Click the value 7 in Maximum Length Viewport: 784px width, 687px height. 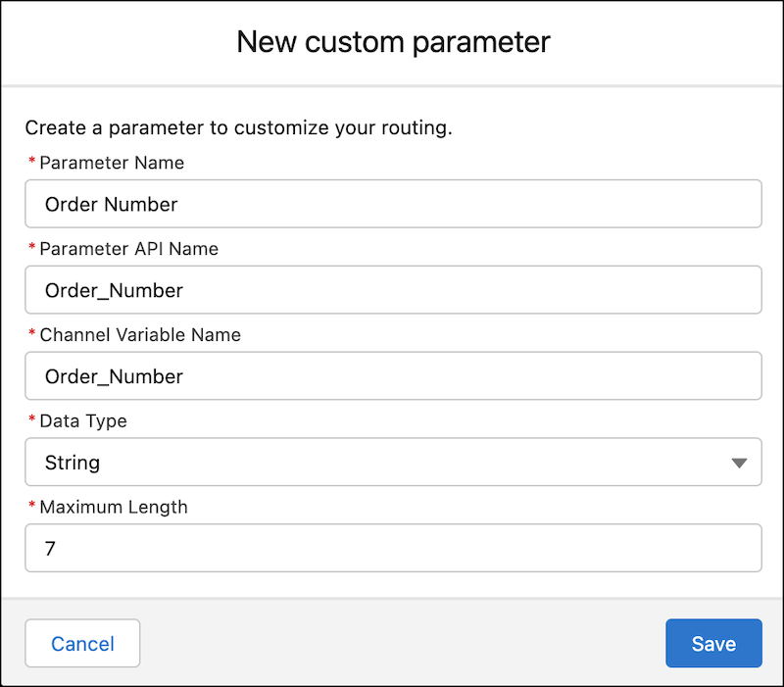(49, 548)
